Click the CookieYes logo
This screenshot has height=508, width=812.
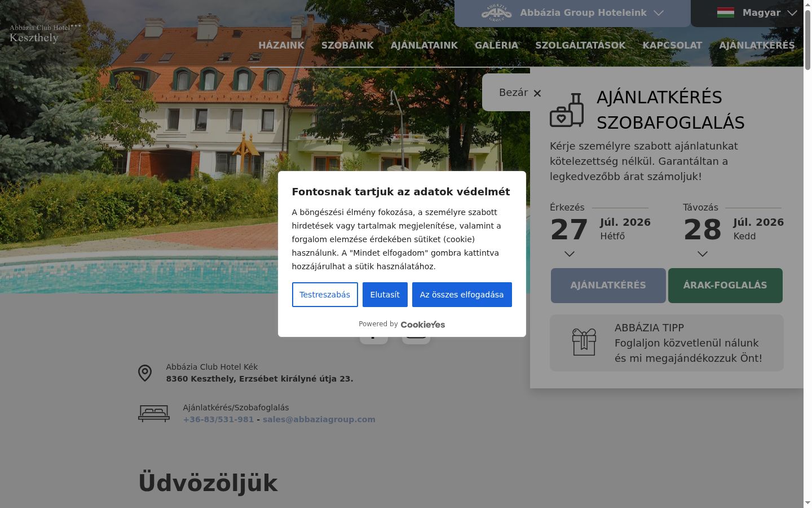pyautogui.click(x=423, y=325)
